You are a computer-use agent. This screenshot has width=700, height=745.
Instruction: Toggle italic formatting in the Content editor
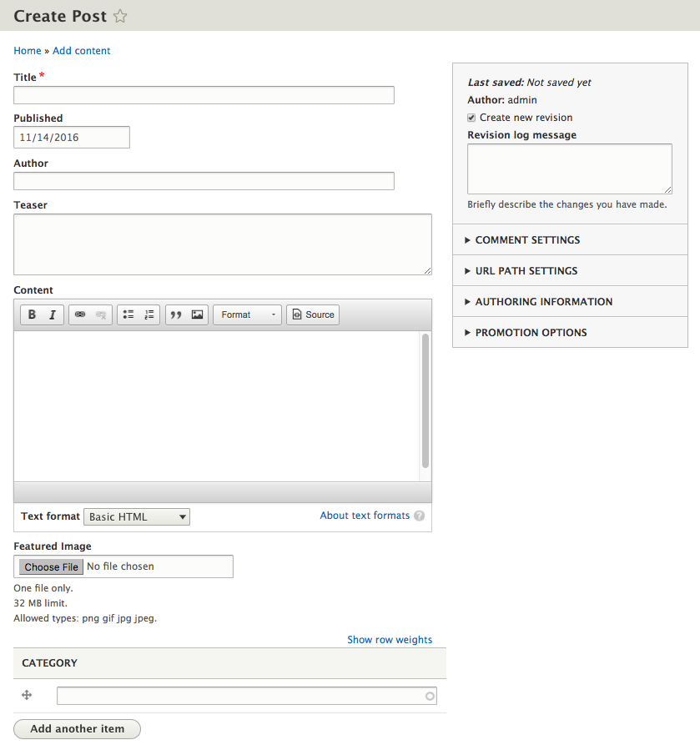[x=52, y=315]
